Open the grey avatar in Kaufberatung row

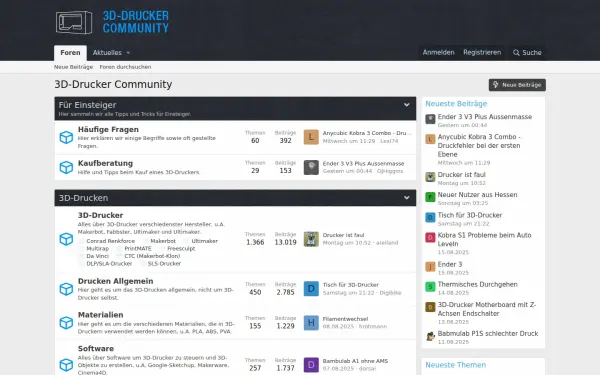[311, 167]
